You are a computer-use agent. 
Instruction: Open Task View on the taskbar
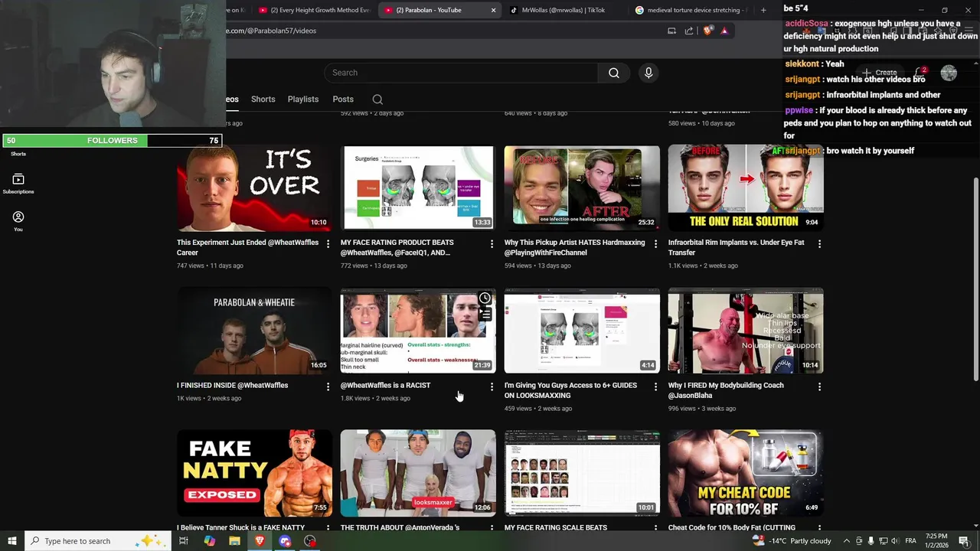coord(184,541)
